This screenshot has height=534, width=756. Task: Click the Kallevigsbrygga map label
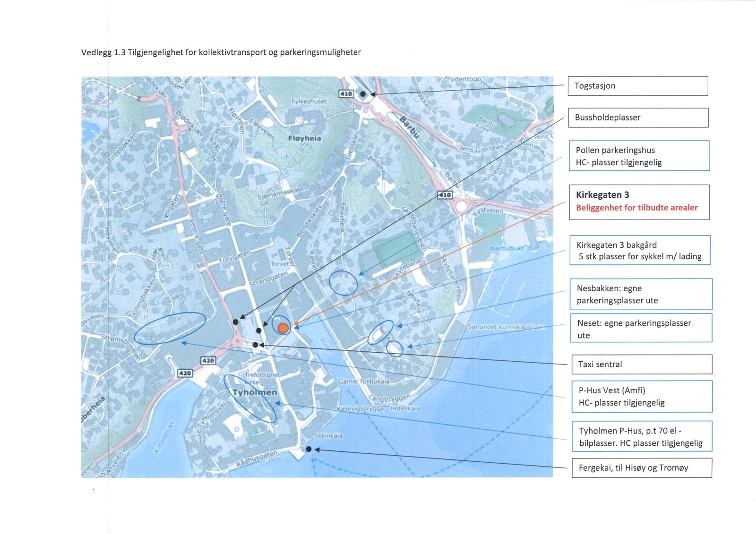[360, 408]
